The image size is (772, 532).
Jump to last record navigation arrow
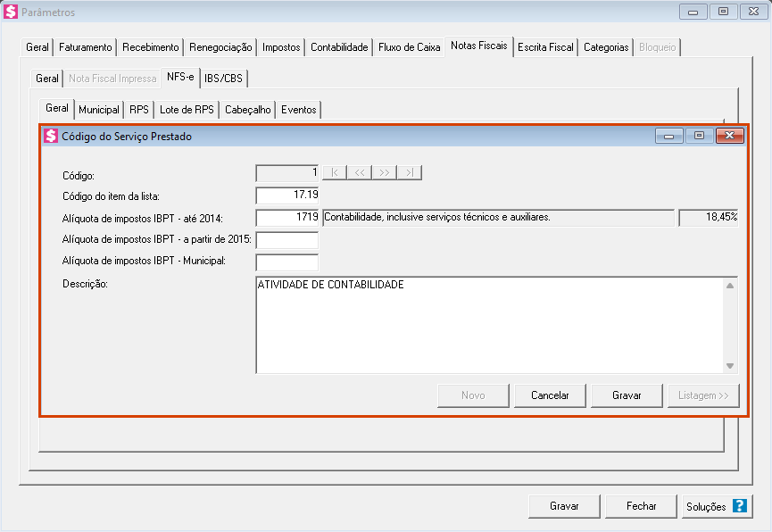(x=410, y=173)
